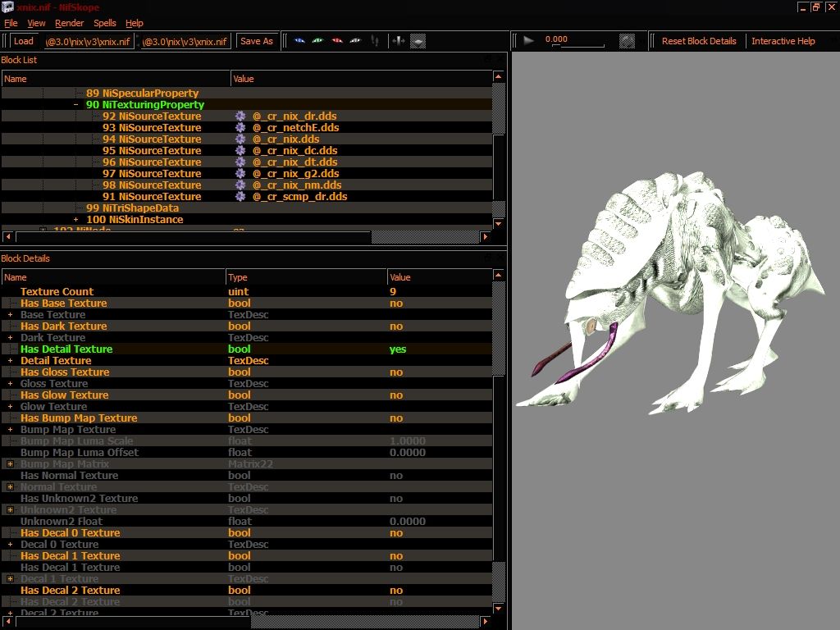Enable Walk mode footprints icon

[x=375, y=41]
